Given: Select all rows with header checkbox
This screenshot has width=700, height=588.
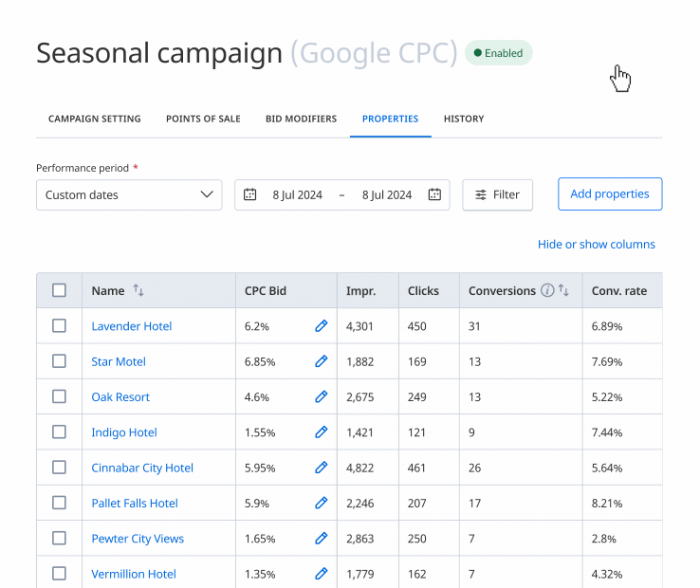Looking at the screenshot, I should coord(59,291).
